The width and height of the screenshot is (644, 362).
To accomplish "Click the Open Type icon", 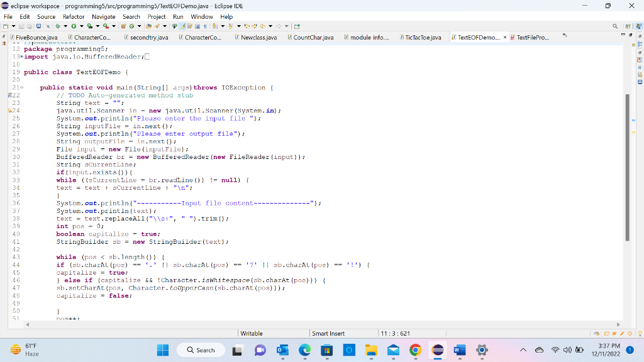I will click(x=148, y=26).
